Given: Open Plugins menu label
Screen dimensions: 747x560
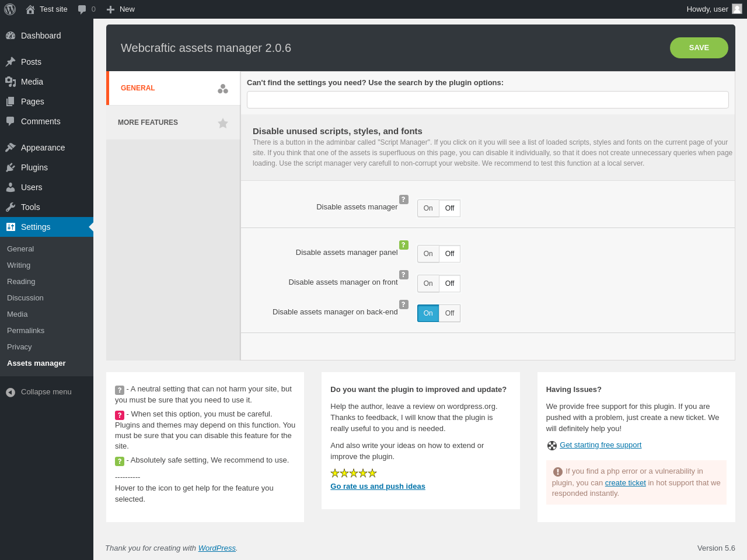Looking at the screenshot, I should click(34, 167).
